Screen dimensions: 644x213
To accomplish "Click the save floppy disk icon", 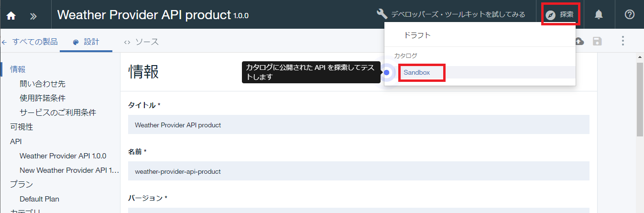I will 597,41.
